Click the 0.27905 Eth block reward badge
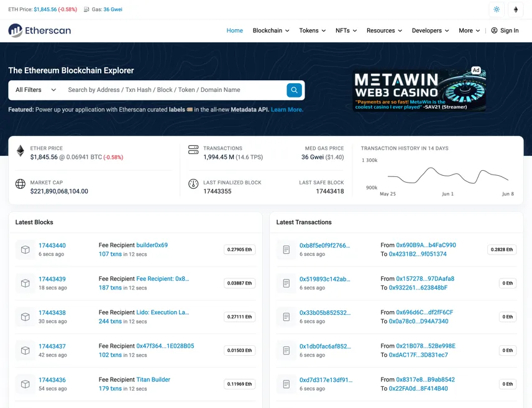The image size is (532, 408). [239, 250]
